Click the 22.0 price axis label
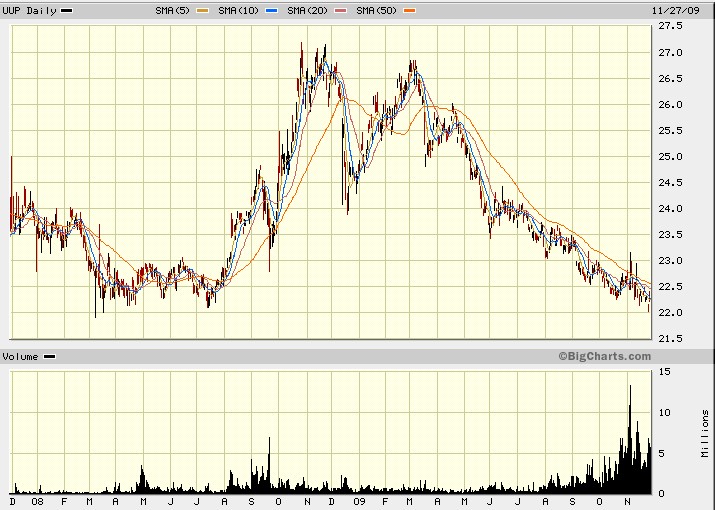 (x=671, y=313)
